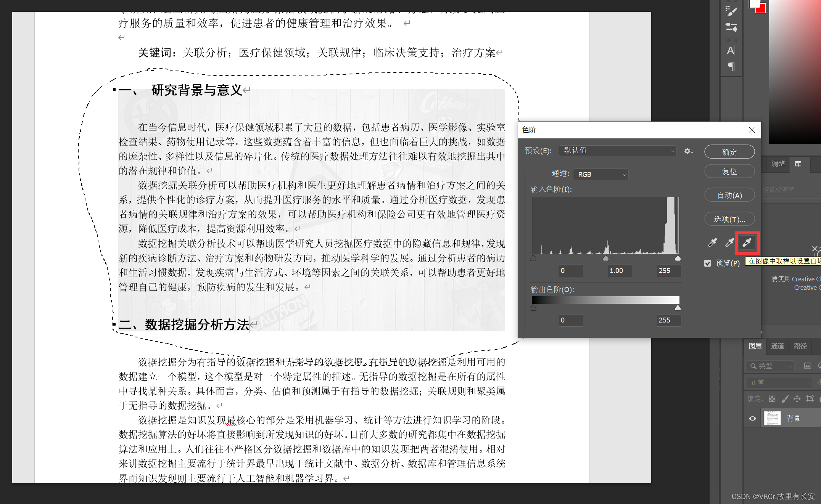Switch to the 通道 Channels tab
The height and width of the screenshot is (504, 821).
point(778,346)
